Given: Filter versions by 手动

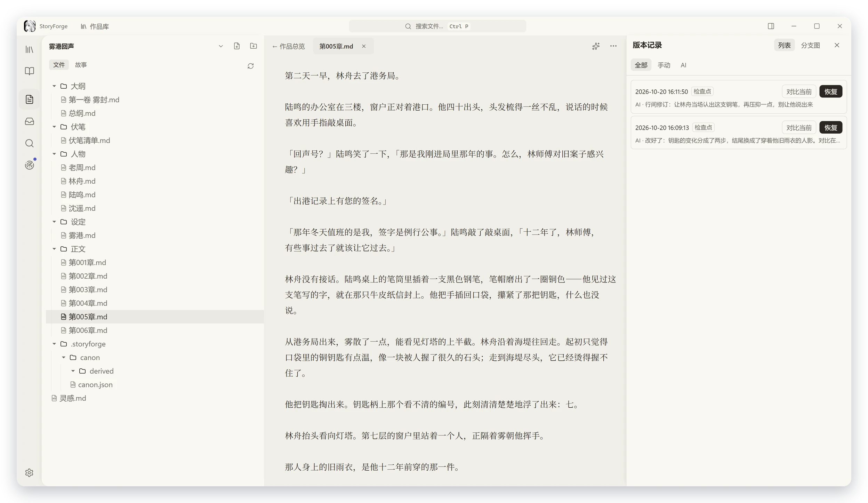Looking at the screenshot, I should coord(664,65).
